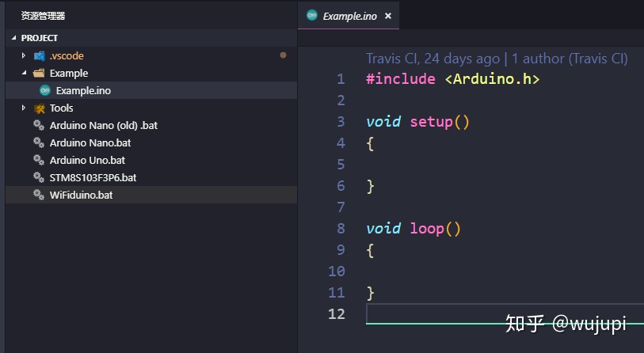Click gear icon of Arduino Uno.bat

click(39, 160)
